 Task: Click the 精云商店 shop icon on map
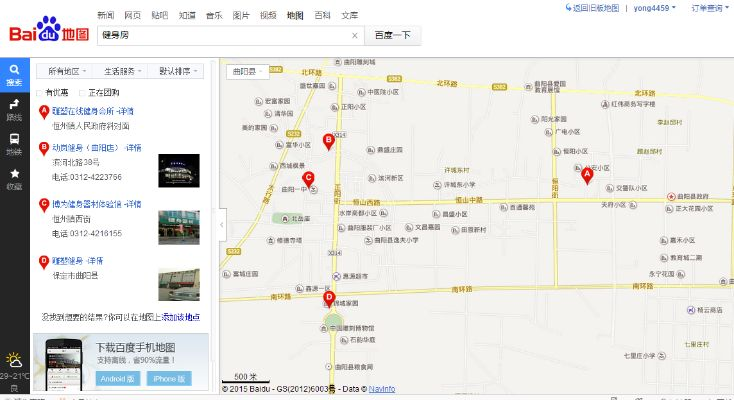690,310
